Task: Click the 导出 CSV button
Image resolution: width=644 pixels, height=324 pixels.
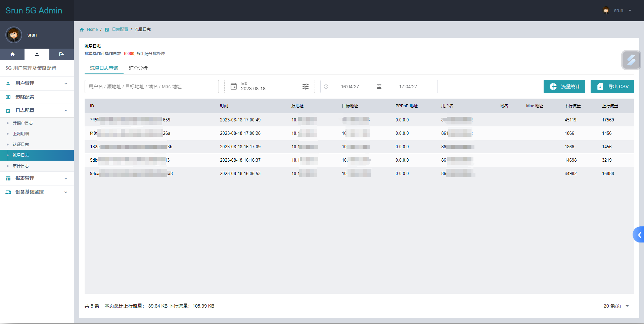Action: point(612,87)
